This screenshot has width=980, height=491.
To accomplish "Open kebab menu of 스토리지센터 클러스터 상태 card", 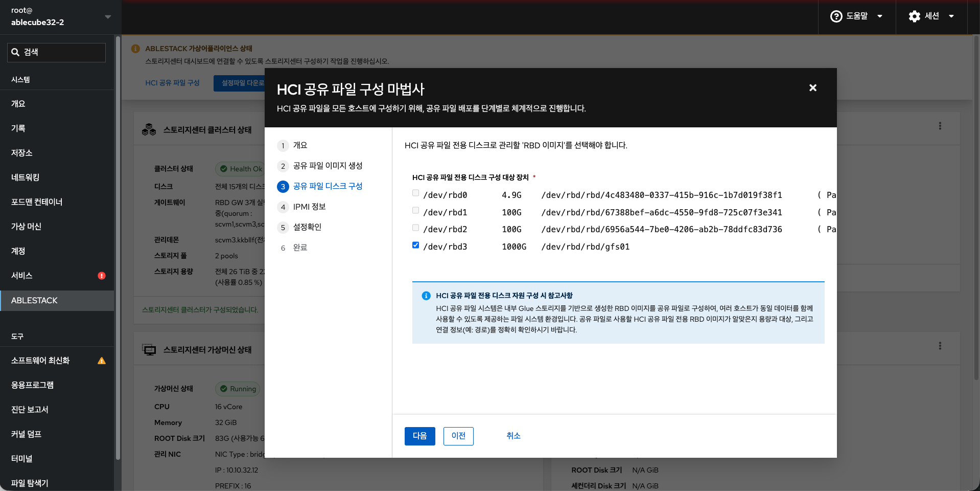I will pyautogui.click(x=940, y=126).
